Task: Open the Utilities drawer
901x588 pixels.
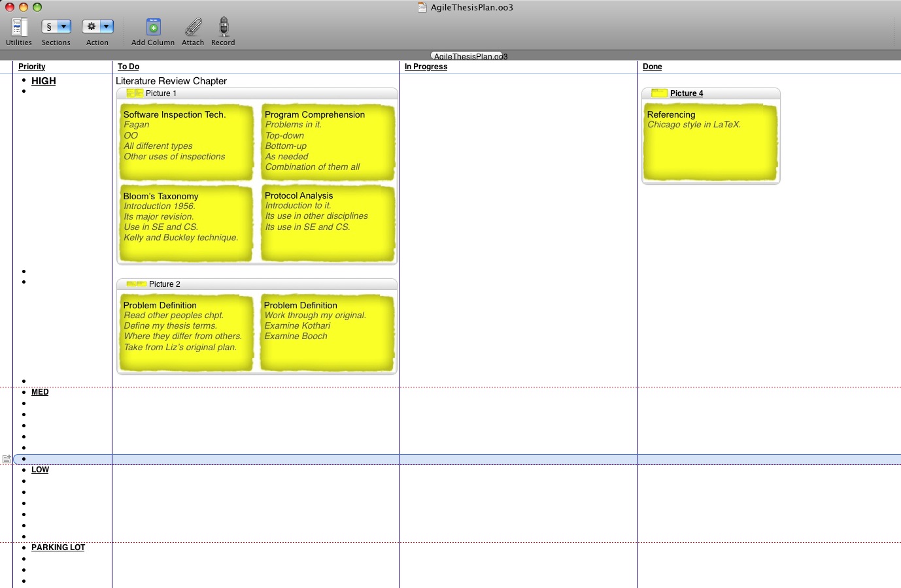Action: (19, 27)
